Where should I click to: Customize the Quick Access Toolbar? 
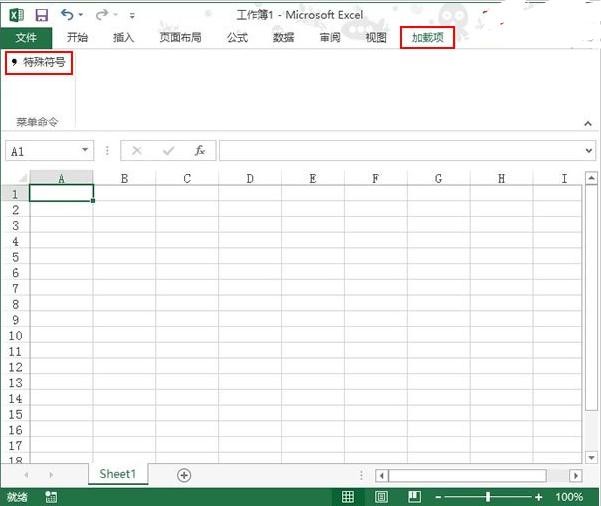[132, 15]
